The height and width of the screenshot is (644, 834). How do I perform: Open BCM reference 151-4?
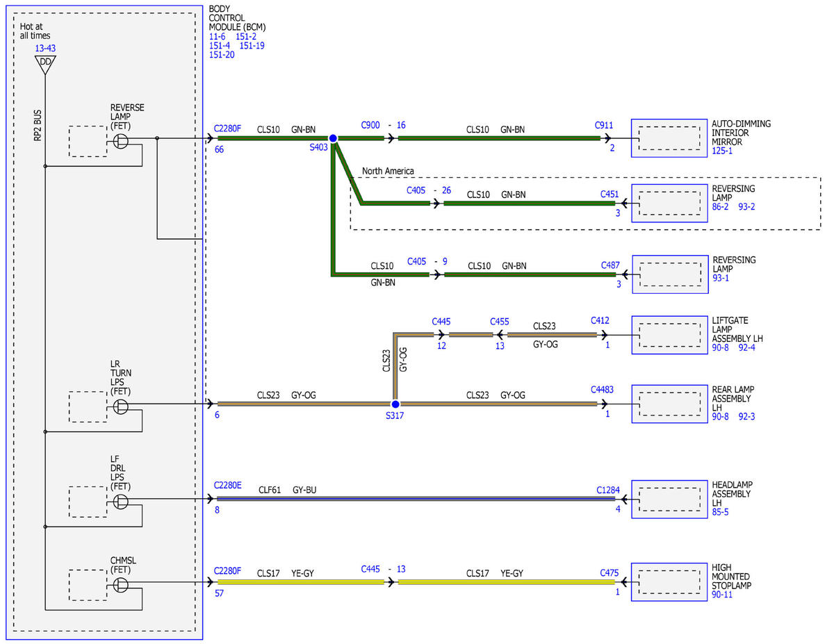220,46
